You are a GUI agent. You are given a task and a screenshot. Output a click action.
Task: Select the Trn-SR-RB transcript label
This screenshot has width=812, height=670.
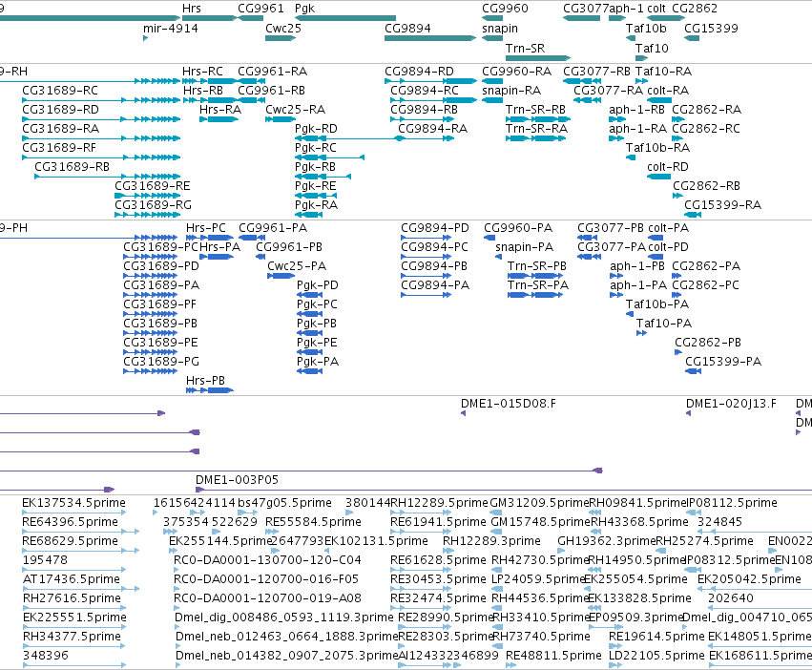click(x=535, y=110)
